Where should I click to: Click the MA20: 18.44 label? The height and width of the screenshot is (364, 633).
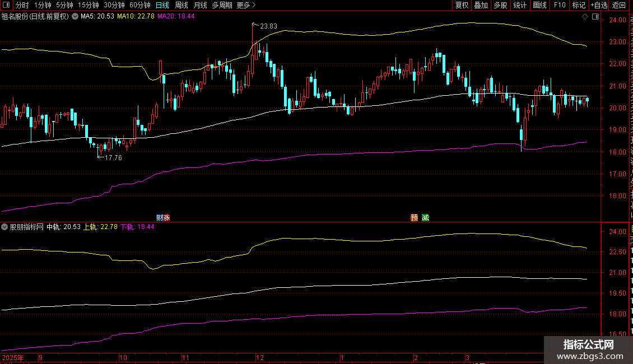(176, 17)
